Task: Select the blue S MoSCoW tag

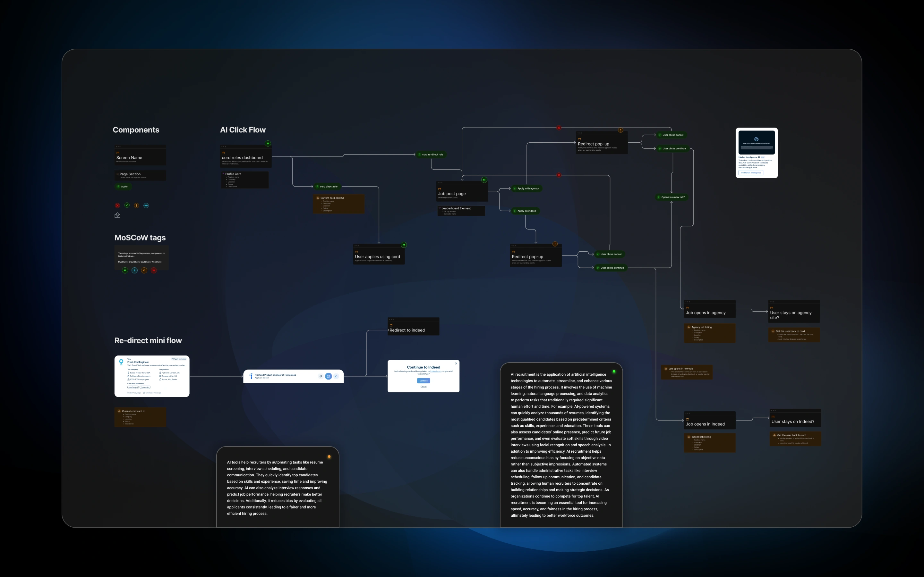Action: 134,270
